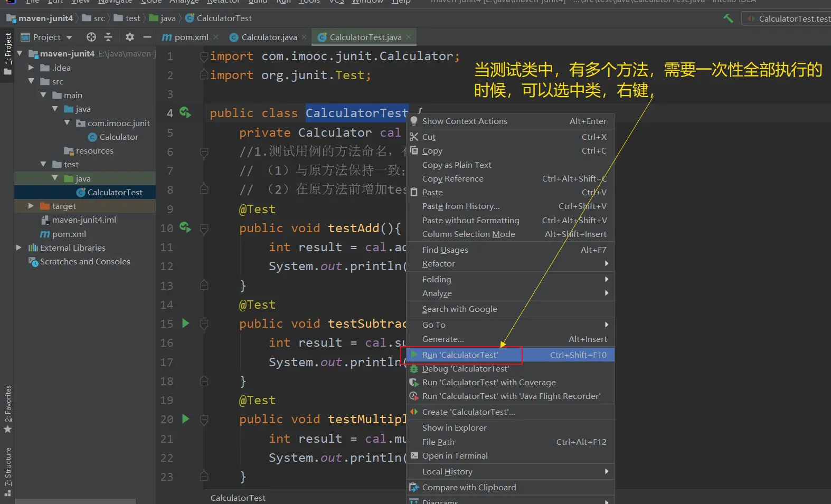Viewport: 831px width, 504px height.
Task: Select Calculator class in project tree
Action: tap(118, 137)
